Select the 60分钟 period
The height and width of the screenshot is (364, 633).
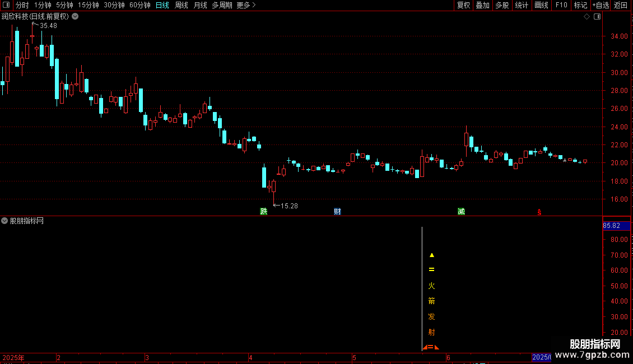140,5
